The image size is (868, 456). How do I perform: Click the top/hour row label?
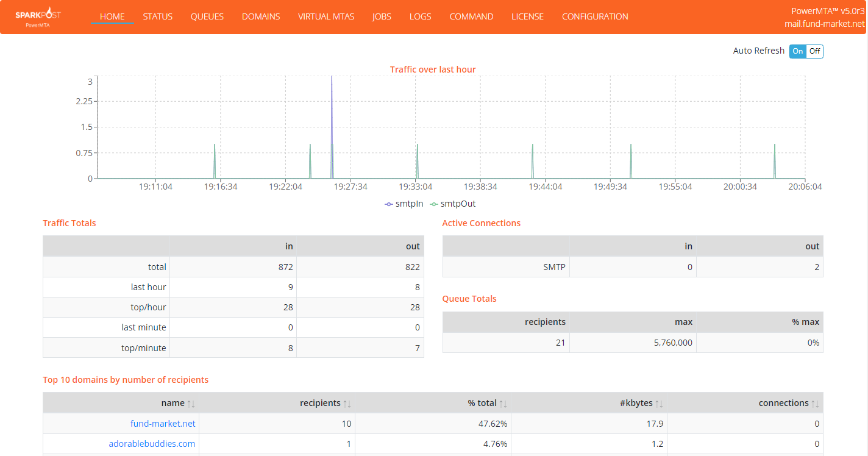click(149, 307)
